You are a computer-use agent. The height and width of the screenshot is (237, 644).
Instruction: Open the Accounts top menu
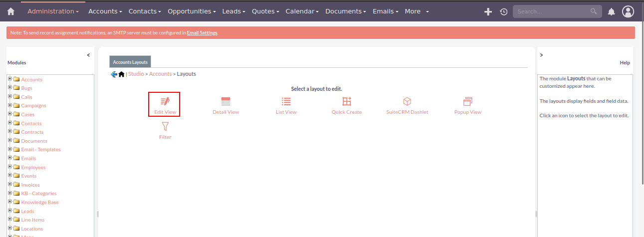pyautogui.click(x=105, y=11)
